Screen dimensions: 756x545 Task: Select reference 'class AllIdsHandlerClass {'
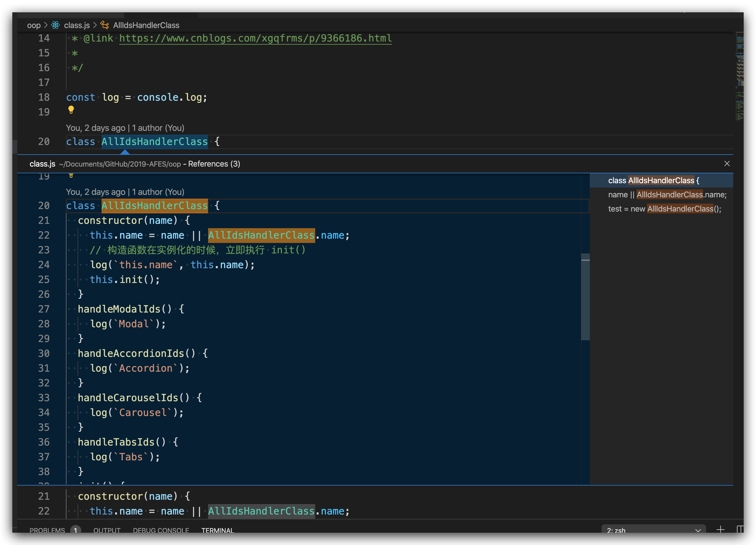[661, 180]
